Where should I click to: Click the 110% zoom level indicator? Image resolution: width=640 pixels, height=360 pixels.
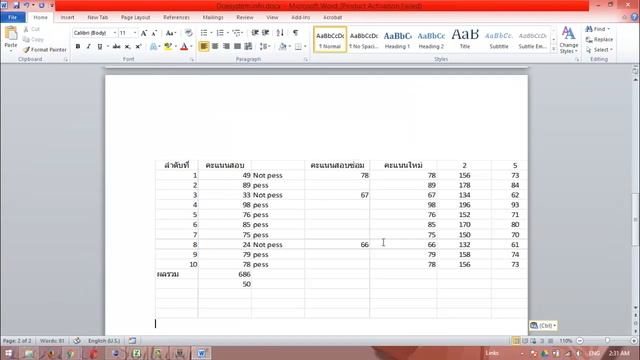566,340
